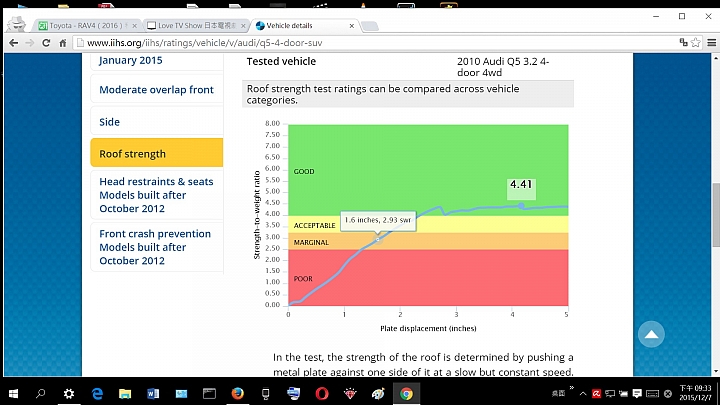Click the Chrome icon on taskbar
Image resolution: width=720 pixels, height=405 pixels.
[406, 394]
